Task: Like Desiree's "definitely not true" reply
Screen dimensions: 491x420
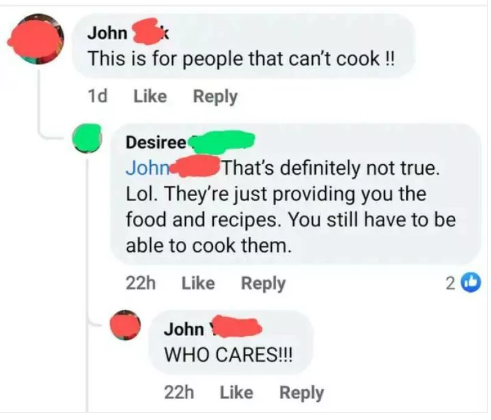Action: tap(198, 283)
